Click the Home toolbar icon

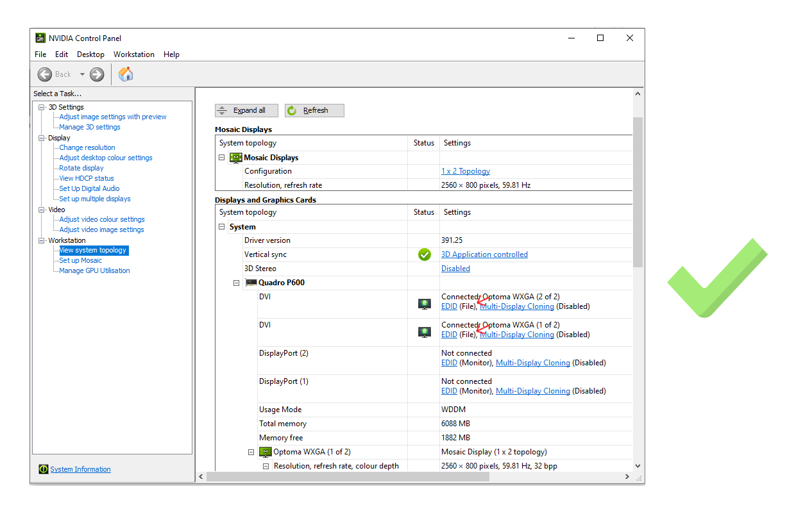point(126,74)
